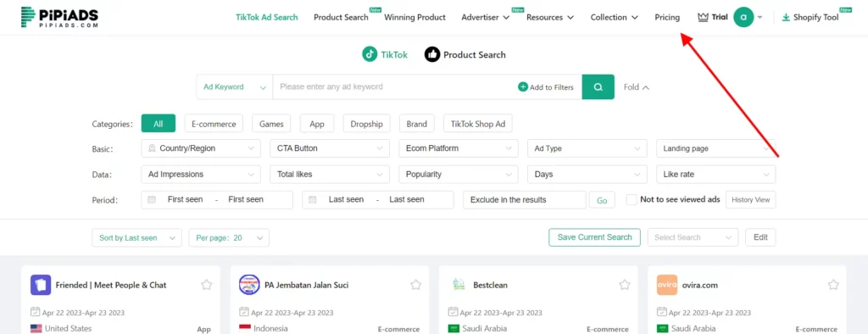Open the Days dropdown
Screen dimensions: 868x334
[587, 174]
